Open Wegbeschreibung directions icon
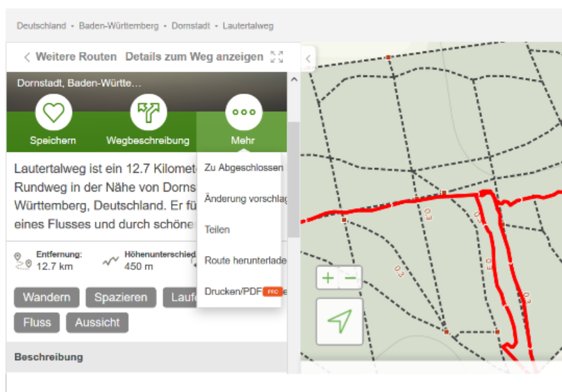Viewport: 562px width, 392px height. (148, 112)
